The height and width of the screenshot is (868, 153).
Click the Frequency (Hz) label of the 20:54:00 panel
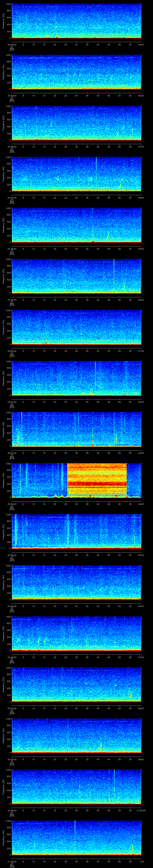(3, 531)
